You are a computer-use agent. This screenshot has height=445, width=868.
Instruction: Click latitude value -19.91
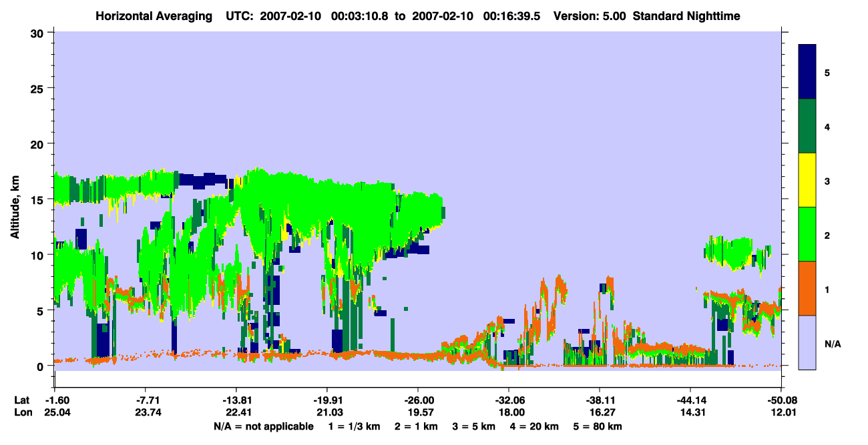[327, 400]
